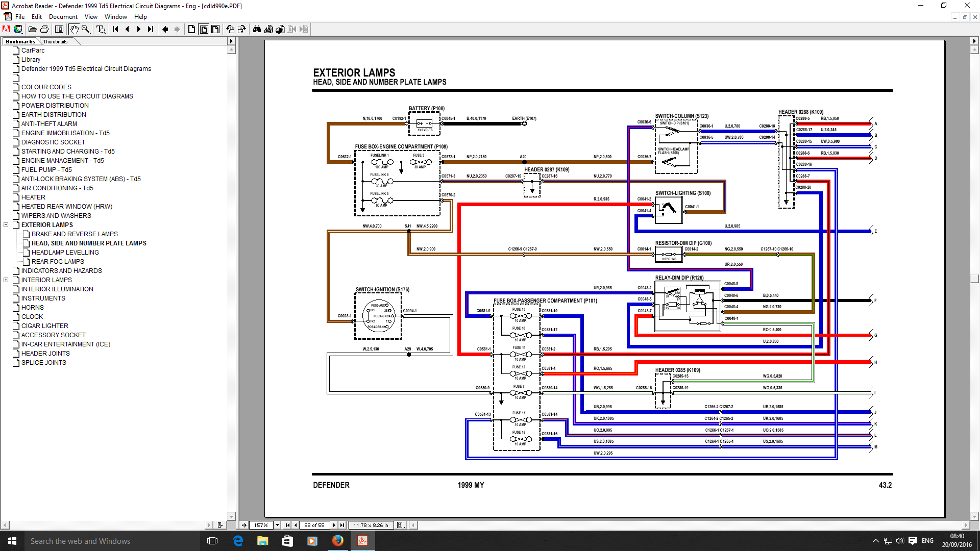Open COLOUR CODES bookmark

tap(46, 87)
